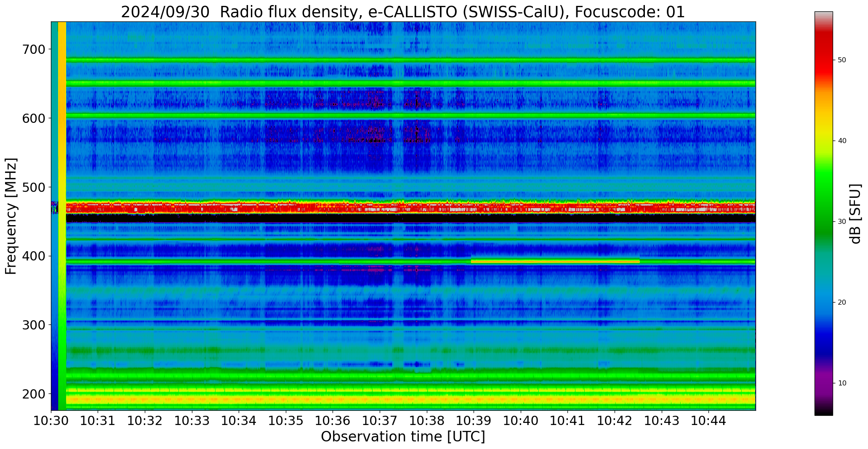This screenshot has width=868, height=449.
Task: Click the 400 frequency tick label
Action: pyautogui.click(x=33, y=256)
